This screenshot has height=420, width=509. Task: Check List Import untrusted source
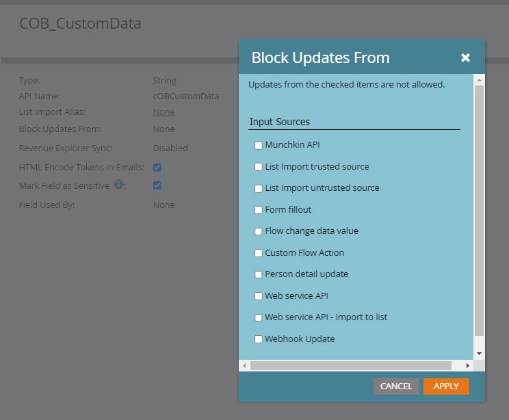(x=259, y=188)
